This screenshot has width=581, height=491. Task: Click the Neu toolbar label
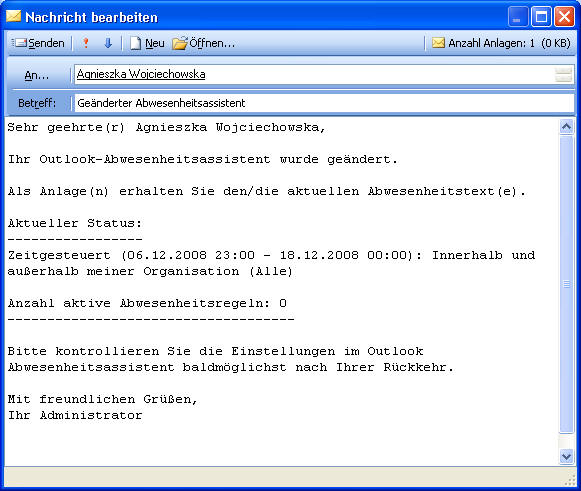point(155,43)
